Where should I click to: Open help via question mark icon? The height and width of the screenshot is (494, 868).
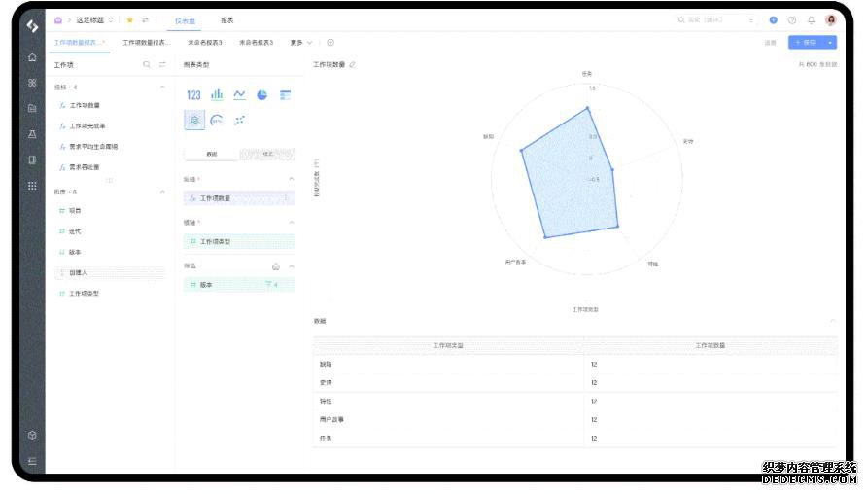tap(792, 20)
